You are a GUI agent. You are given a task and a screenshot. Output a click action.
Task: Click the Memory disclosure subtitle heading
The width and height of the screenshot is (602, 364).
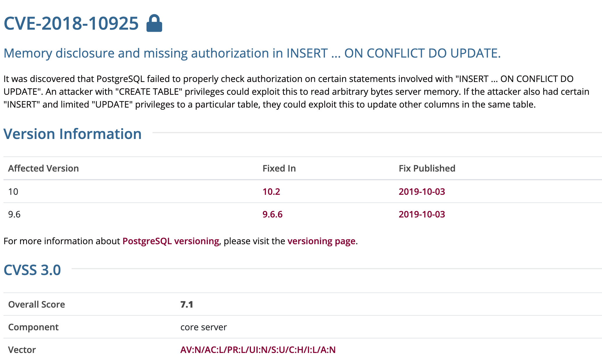pos(252,53)
